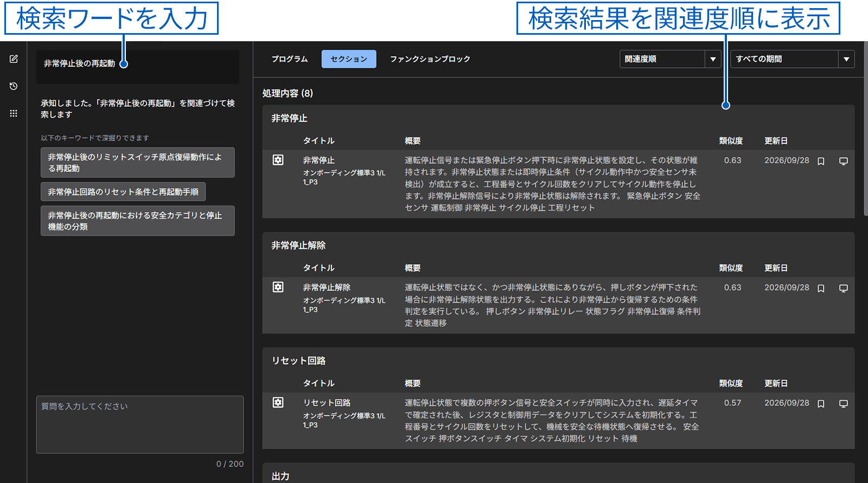This screenshot has height=483, width=868.
Task: Click the section icon beside 非常停止解除 row
Action: [x=278, y=287]
